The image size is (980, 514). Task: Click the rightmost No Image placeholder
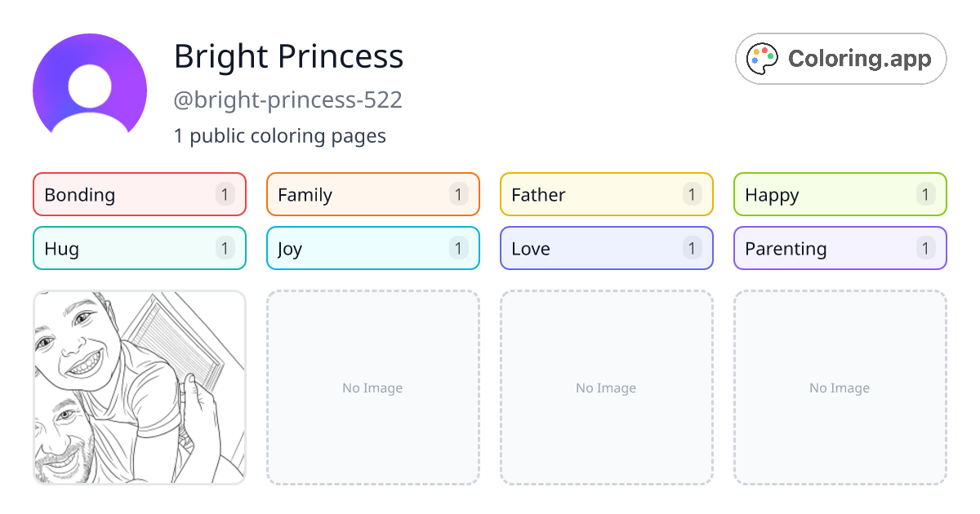(840, 388)
